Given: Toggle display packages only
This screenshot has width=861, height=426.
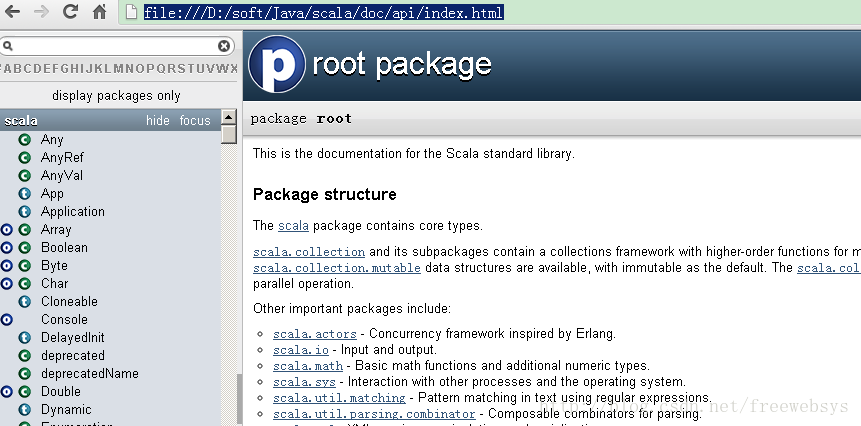Looking at the screenshot, I should click(x=116, y=96).
